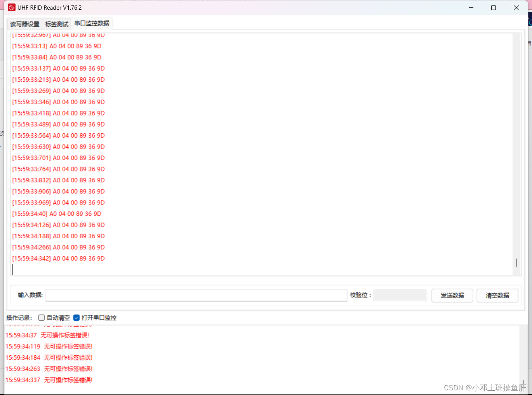The image size is (532, 395).
Task: Select log line [15:59:33:213]
Action: point(58,80)
